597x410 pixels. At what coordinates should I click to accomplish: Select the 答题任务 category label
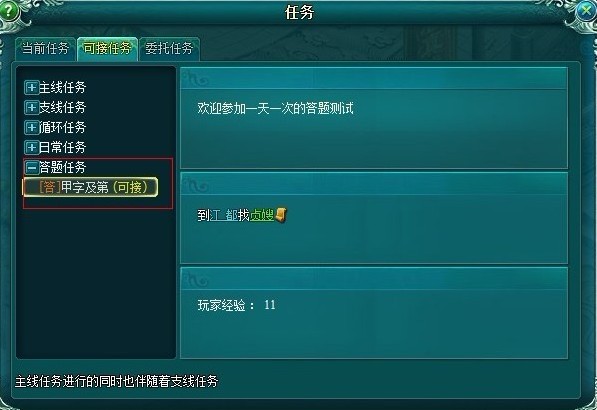(x=62, y=167)
